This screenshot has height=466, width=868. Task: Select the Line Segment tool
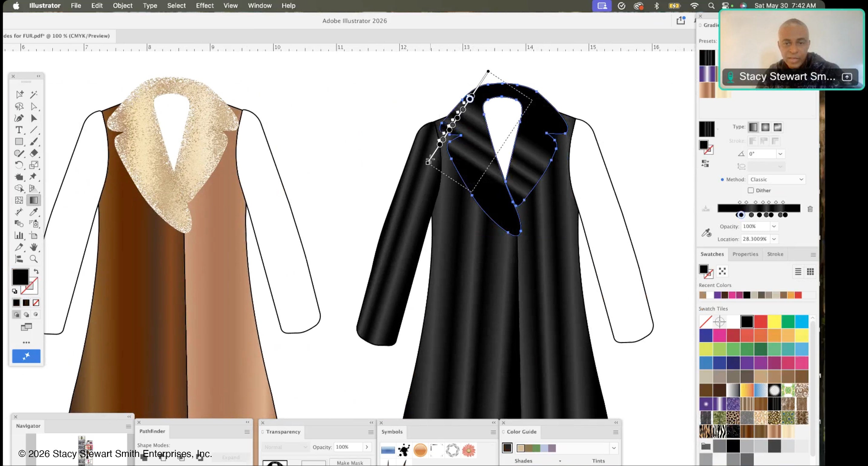coord(34,130)
